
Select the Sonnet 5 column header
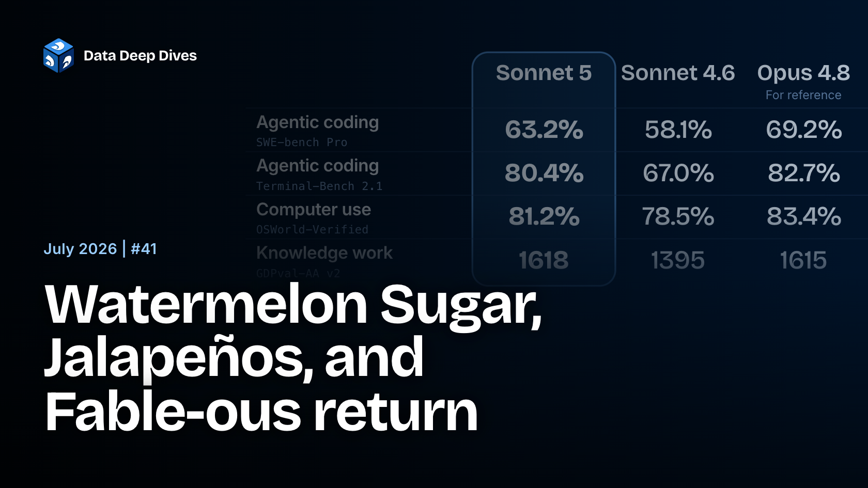coord(544,73)
